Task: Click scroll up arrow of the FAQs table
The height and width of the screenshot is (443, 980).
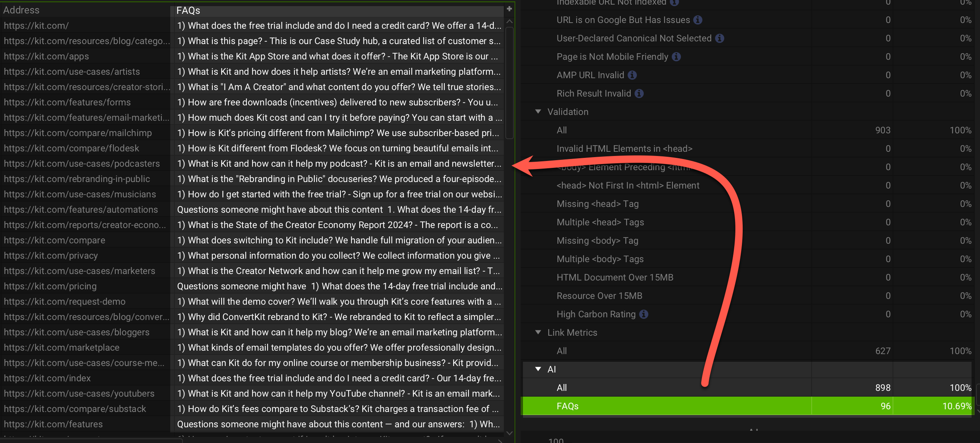Action: tap(509, 21)
